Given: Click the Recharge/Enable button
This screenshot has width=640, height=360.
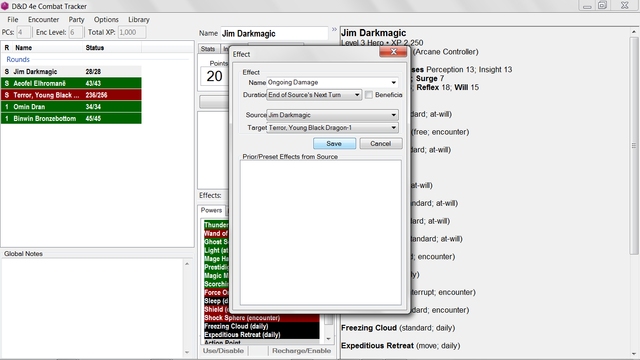Looking at the screenshot, I should click(x=301, y=351).
